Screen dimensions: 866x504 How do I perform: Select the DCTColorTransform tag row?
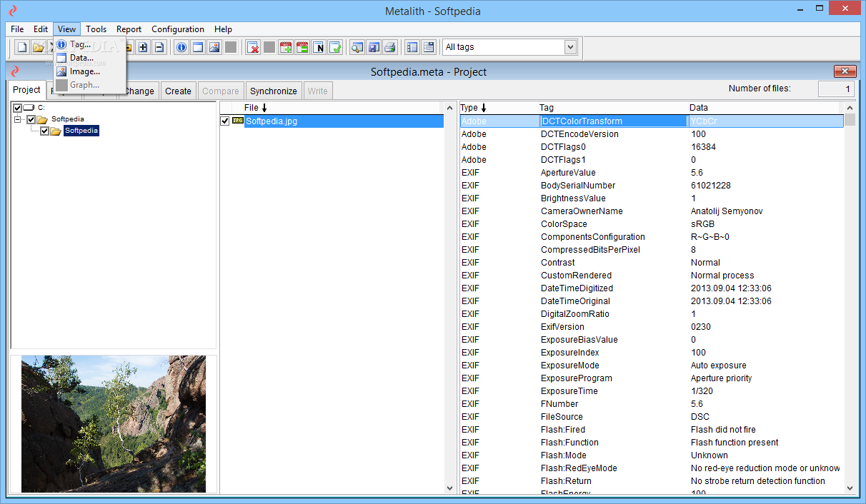coord(652,121)
